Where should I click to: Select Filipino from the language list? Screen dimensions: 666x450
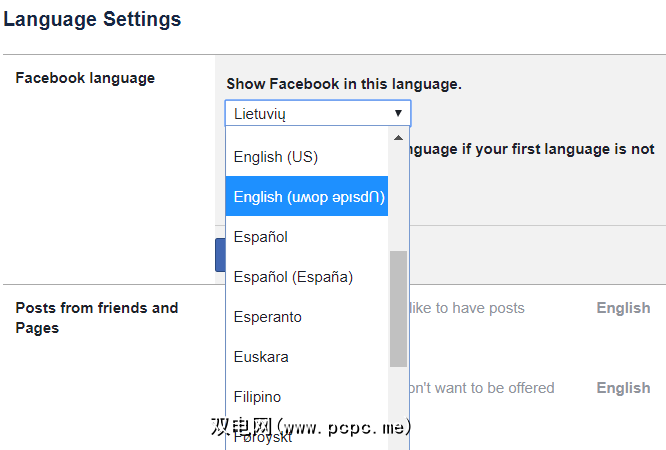point(257,397)
